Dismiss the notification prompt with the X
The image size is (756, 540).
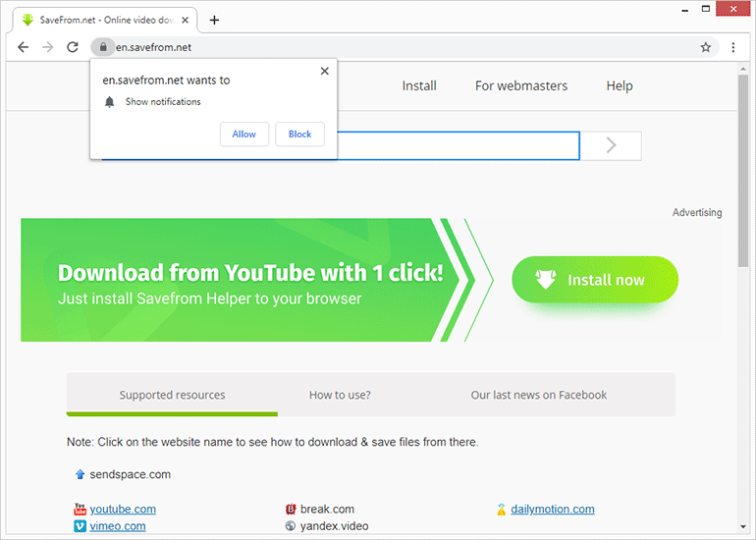(324, 71)
